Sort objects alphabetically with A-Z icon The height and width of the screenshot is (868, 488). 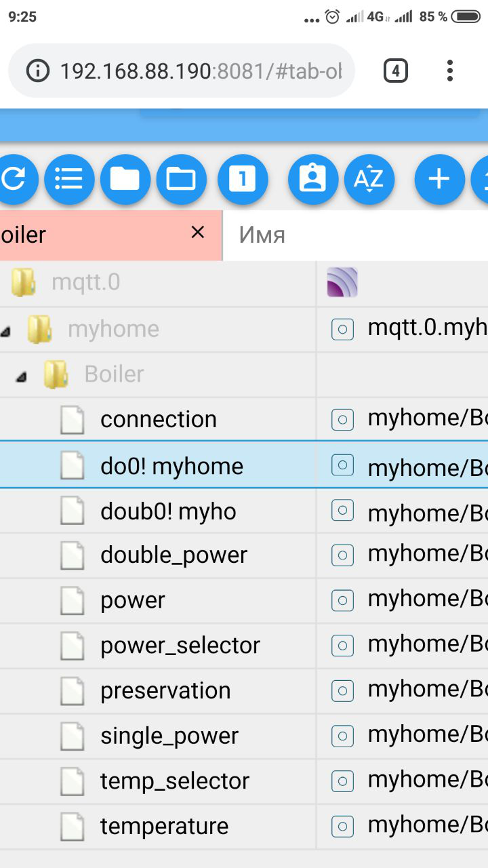pos(369,179)
